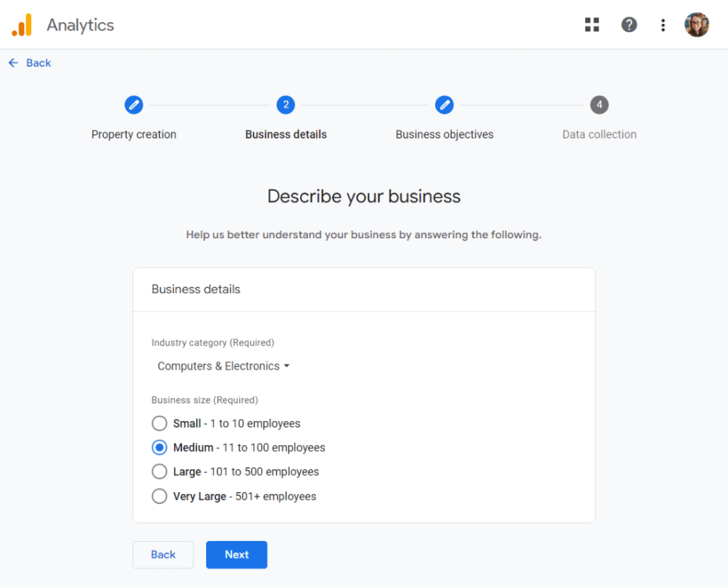This screenshot has height=588, width=728.
Task: Open the Industry category dropdown
Action: tap(219, 366)
